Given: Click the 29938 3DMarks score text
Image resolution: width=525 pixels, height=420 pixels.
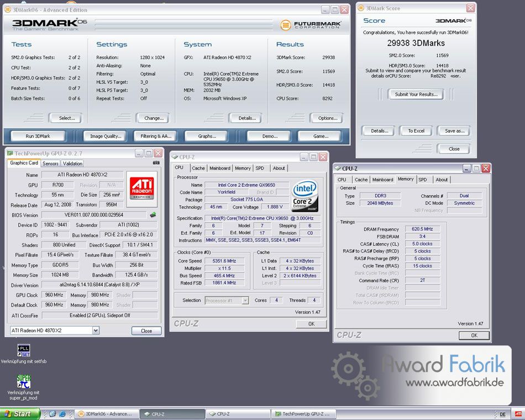Looking at the screenshot, I should point(416,43).
